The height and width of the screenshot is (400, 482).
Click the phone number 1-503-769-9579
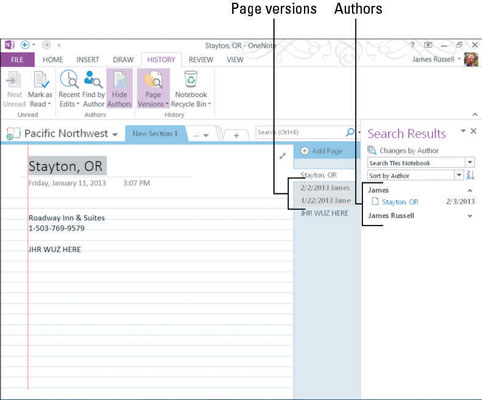(56, 228)
